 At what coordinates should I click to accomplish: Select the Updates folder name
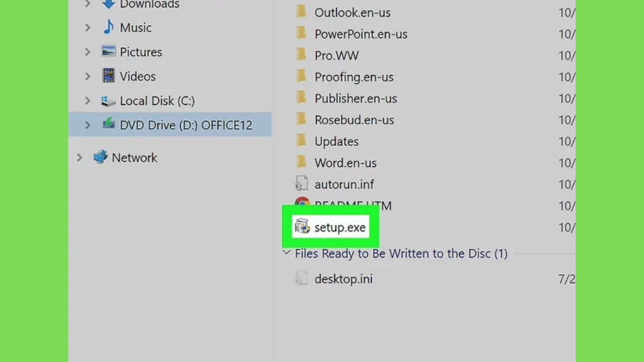tap(336, 141)
